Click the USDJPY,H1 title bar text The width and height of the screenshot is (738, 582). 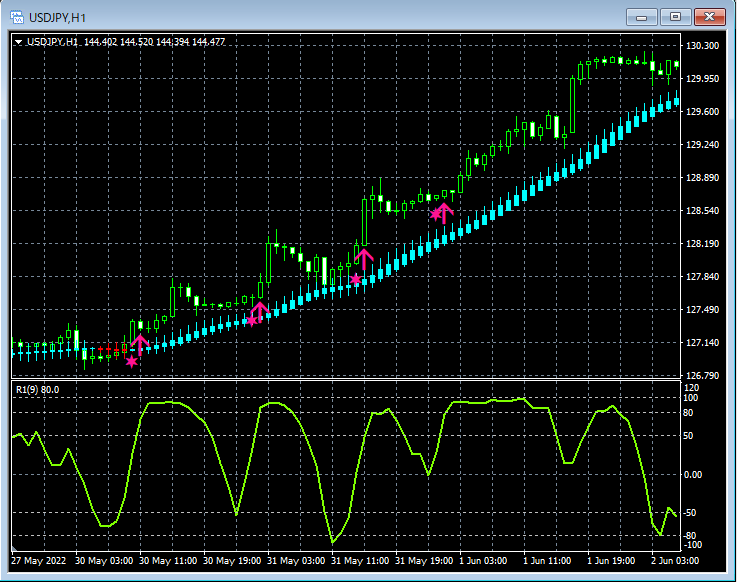tap(57, 18)
